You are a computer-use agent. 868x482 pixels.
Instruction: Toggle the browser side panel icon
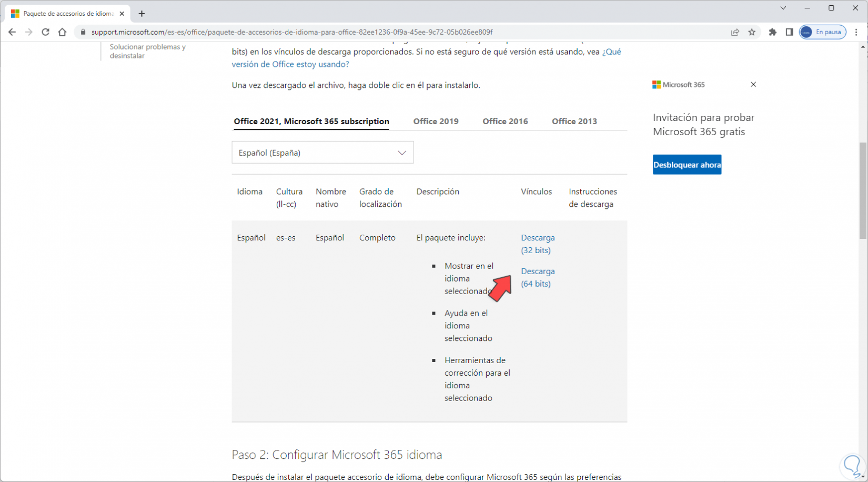(x=789, y=32)
